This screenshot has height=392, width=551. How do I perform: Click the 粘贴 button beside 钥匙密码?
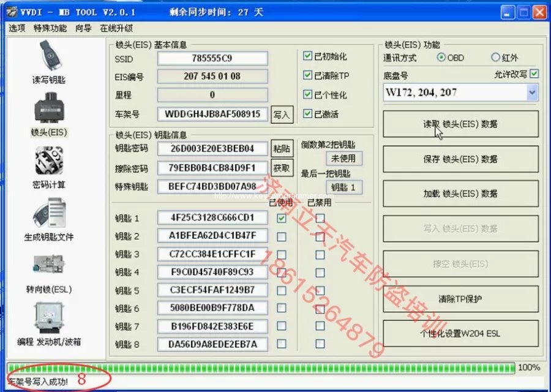282,149
